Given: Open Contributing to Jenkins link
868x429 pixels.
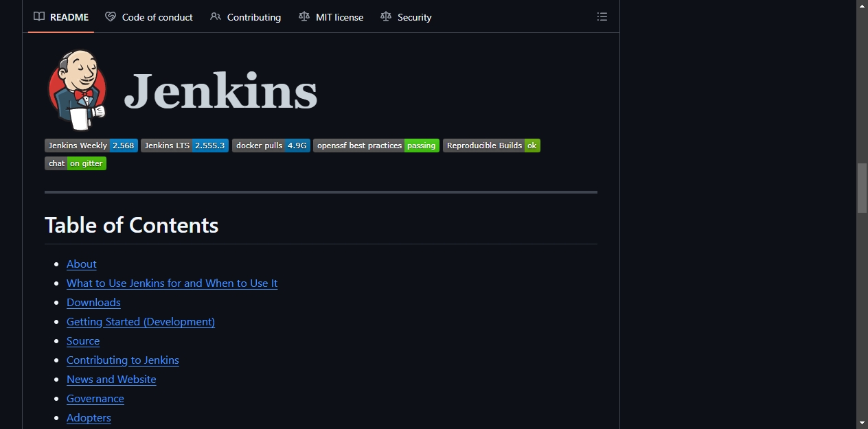Looking at the screenshot, I should [x=123, y=360].
